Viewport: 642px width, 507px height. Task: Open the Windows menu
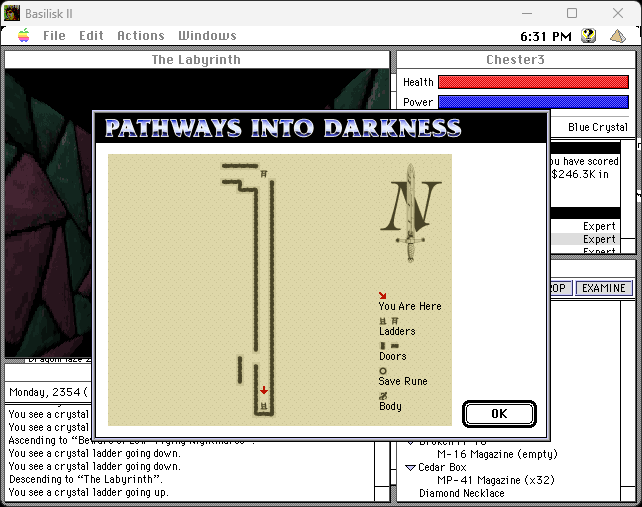[207, 36]
